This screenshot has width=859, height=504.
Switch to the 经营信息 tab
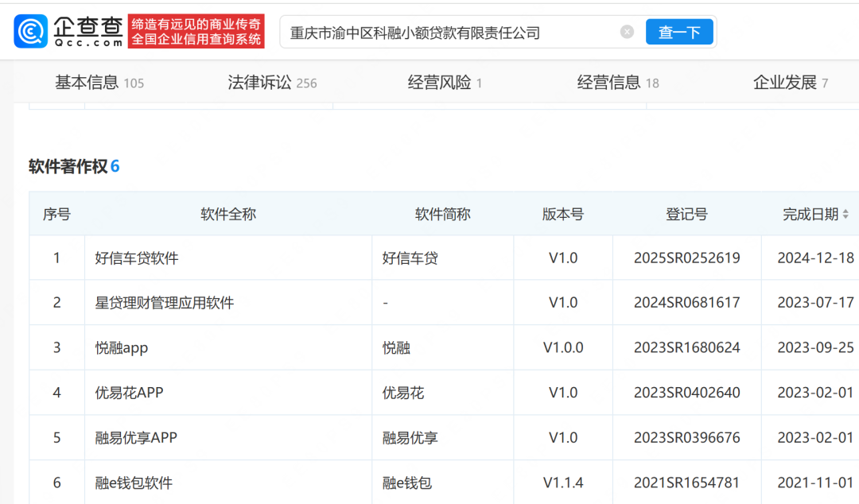[x=617, y=83]
